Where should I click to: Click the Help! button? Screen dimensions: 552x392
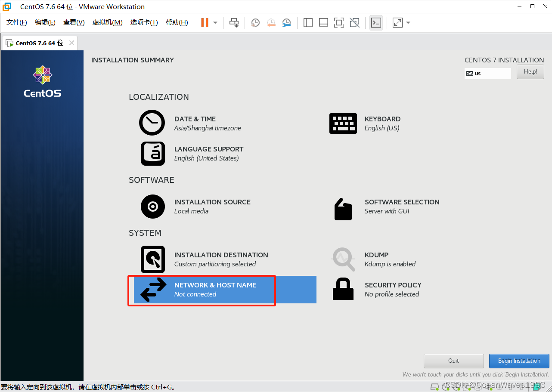point(530,72)
